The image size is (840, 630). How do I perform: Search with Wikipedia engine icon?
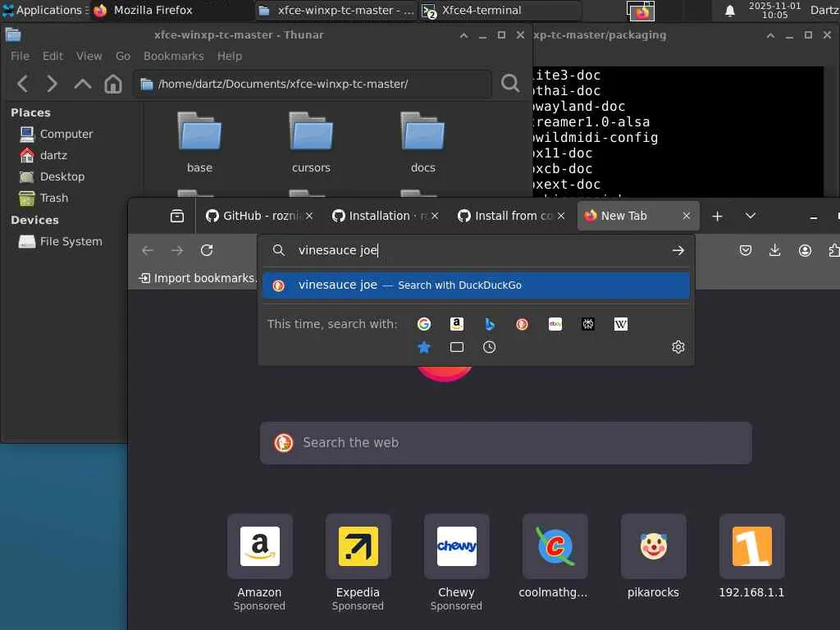click(621, 324)
